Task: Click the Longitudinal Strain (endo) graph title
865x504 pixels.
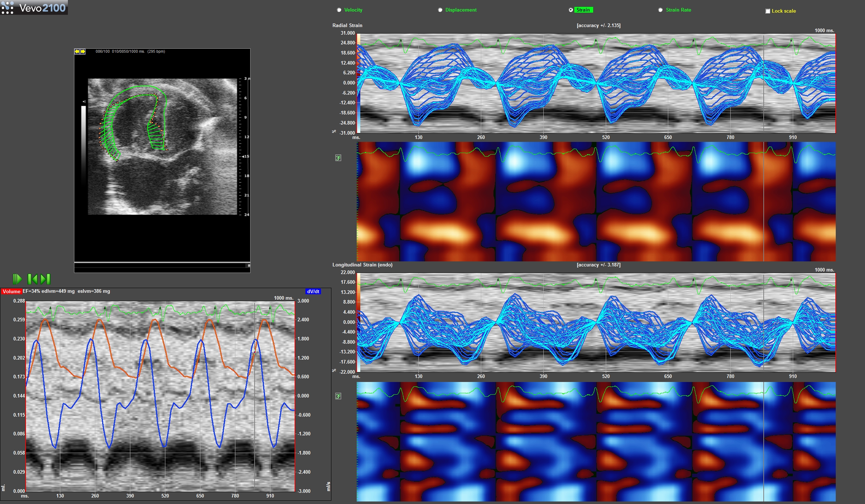Action: 362,265
